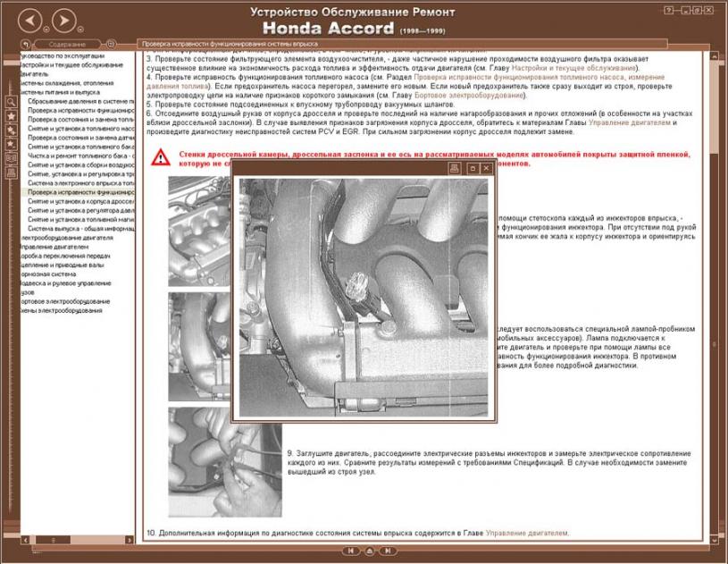728x564 pixels.
Task: Open the thumbnail showing hands on injector connector
Action: click(225, 462)
